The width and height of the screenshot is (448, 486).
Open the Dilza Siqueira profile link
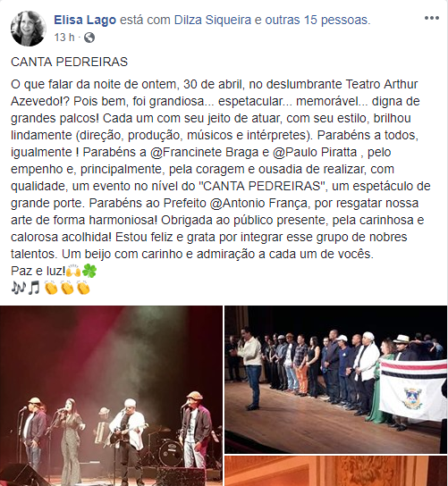coord(213,21)
